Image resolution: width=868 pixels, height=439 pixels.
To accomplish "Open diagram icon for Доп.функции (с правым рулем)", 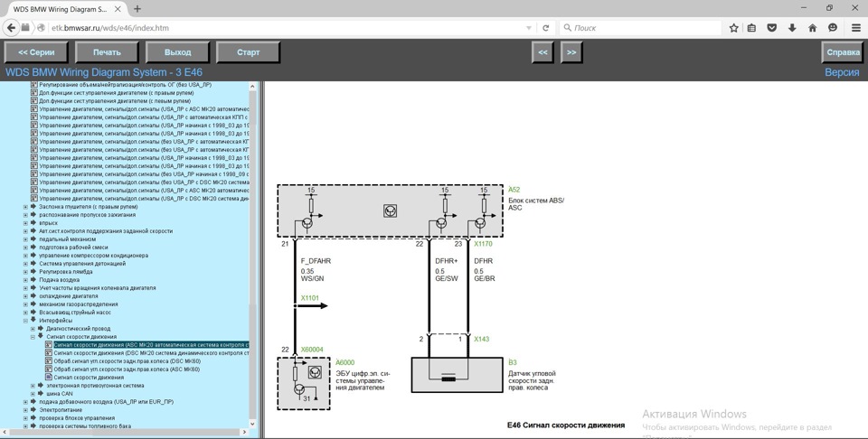I will tap(34, 93).
